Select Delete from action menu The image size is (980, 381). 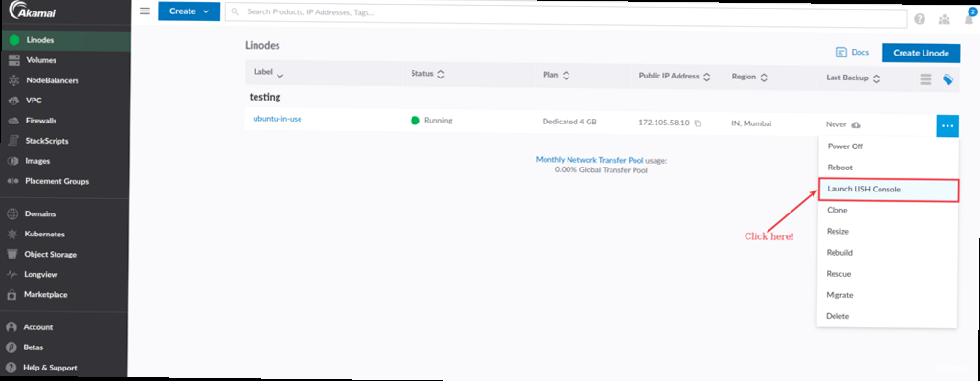[x=887, y=317]
